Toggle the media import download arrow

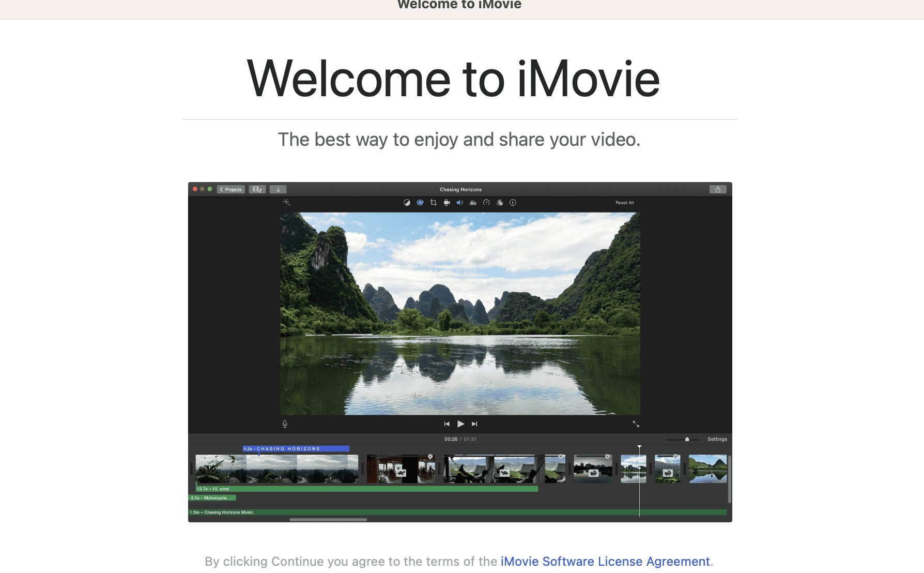pos(278,189)
